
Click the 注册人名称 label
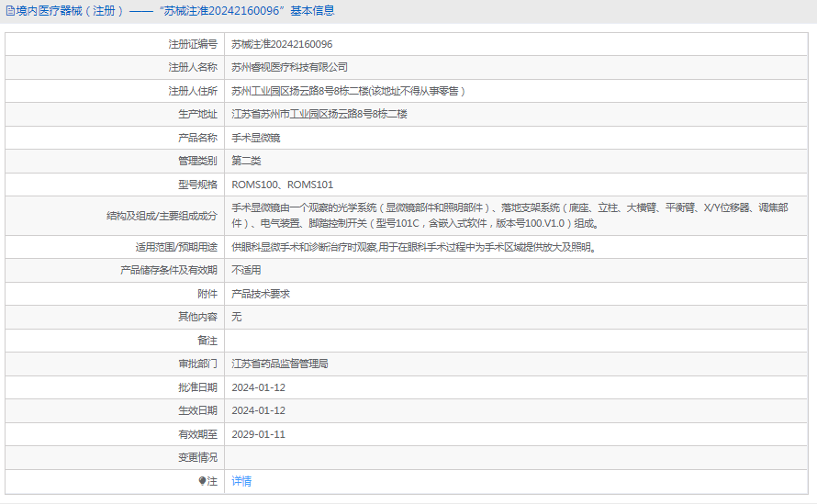[192, 67]
